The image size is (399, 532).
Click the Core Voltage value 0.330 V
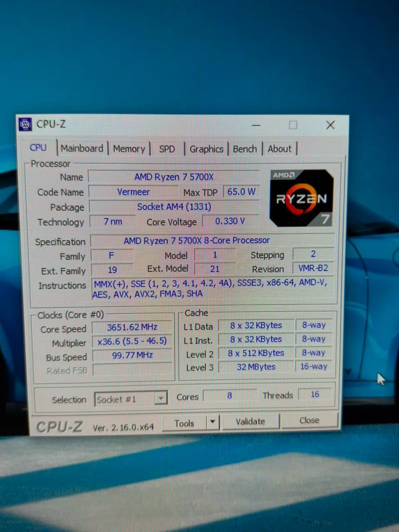pyautogui.click(x=230, y=221)
